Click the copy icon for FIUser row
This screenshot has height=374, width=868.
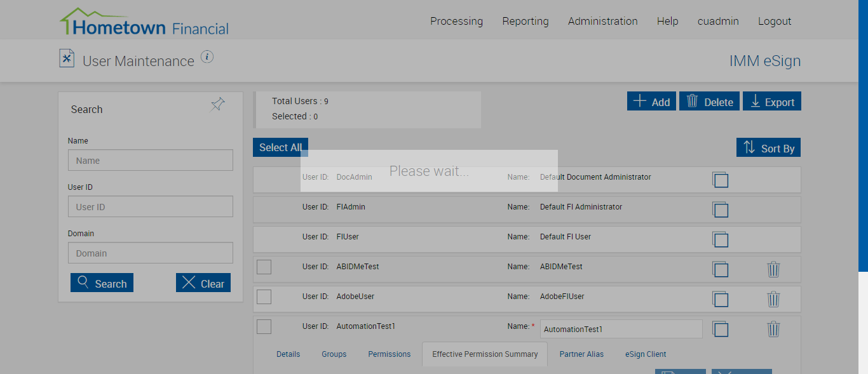[x=720, y=239]
